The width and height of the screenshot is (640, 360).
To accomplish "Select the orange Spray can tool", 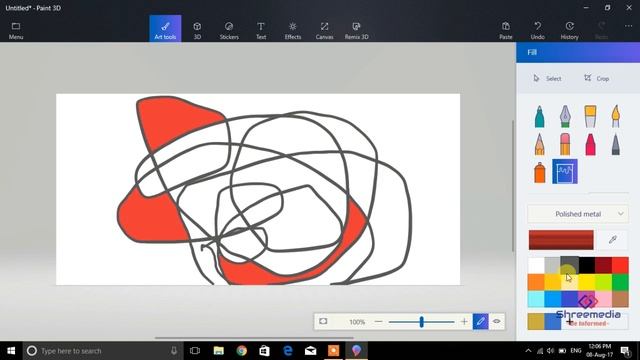I will click(540, 172).
